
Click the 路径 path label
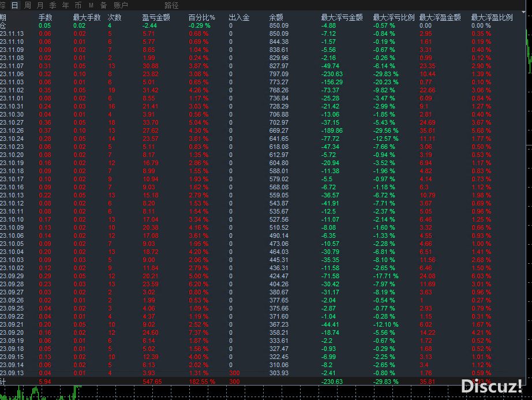(x=171, y=5)
